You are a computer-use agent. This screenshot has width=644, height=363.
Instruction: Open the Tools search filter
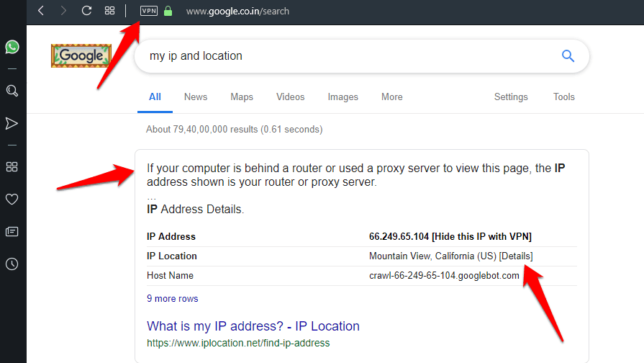[564, 97]
